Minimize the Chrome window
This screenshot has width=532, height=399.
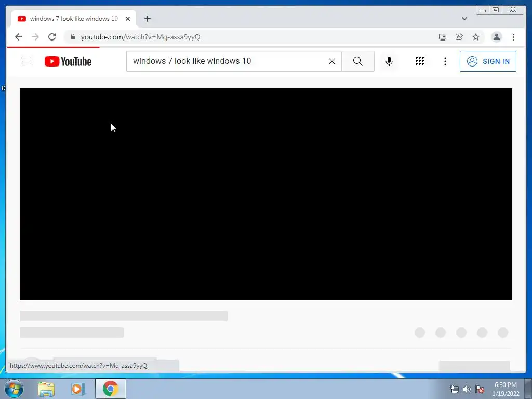[483, 10]
